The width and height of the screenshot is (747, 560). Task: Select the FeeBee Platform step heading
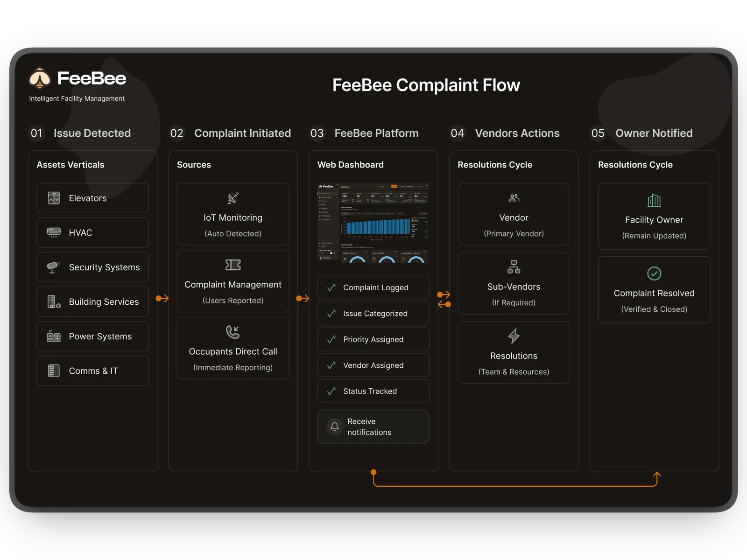tap(376, 133)
